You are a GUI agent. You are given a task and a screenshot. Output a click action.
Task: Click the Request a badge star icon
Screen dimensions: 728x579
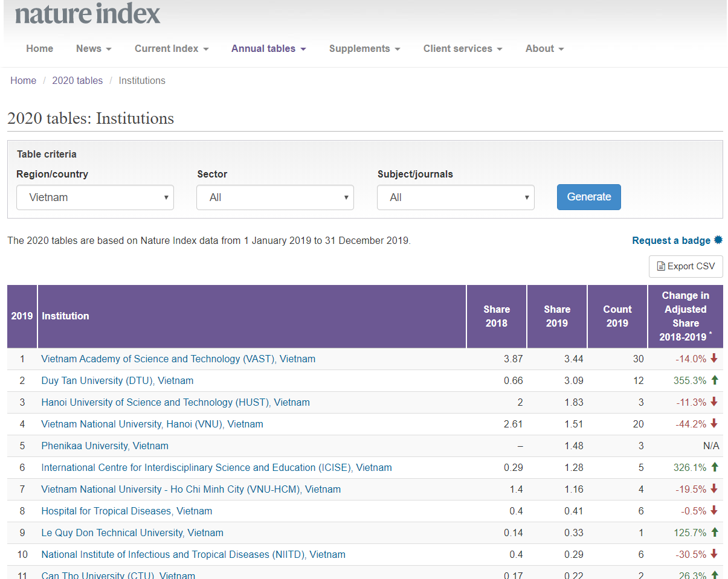pos(718,240)
